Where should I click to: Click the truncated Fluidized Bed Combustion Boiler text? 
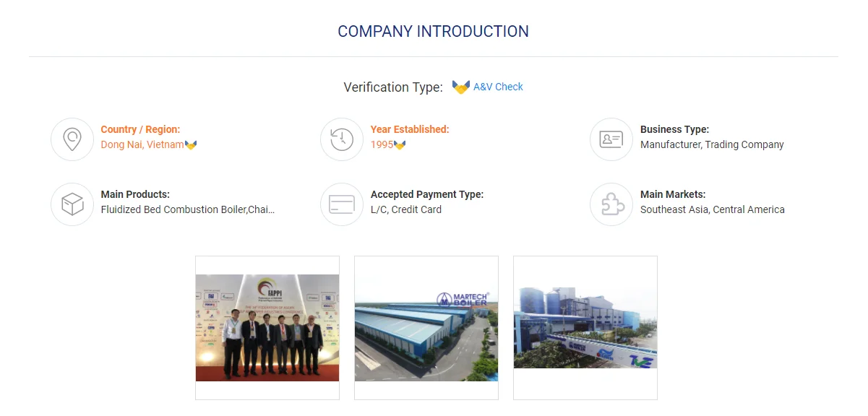[188, 209]
